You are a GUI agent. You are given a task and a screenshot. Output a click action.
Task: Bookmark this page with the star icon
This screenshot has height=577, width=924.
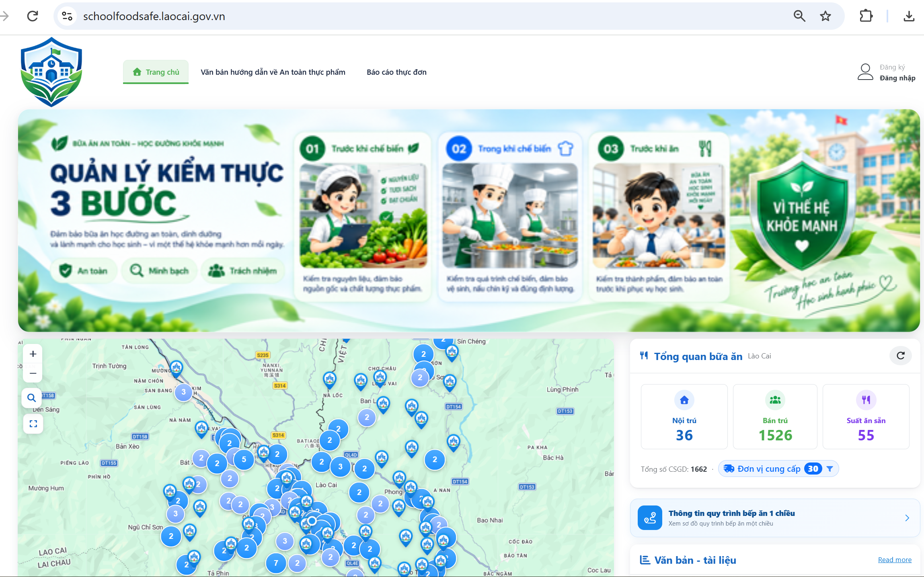(825, 16)
